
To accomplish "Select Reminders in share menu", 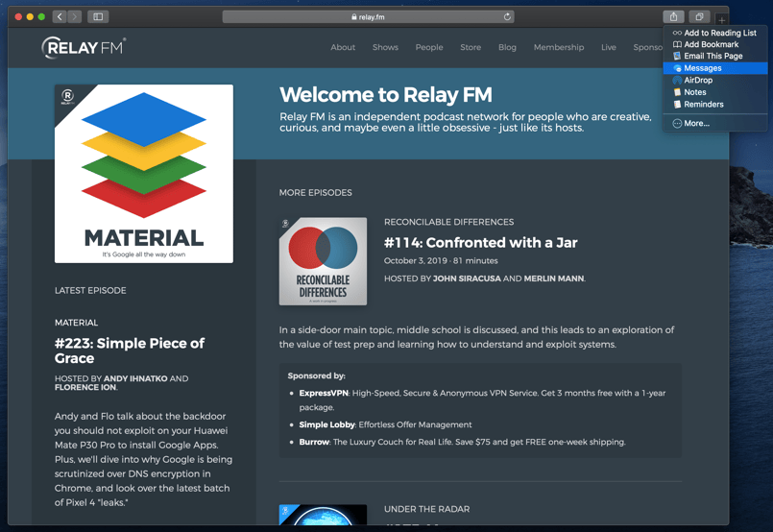I will coord(715,105).
